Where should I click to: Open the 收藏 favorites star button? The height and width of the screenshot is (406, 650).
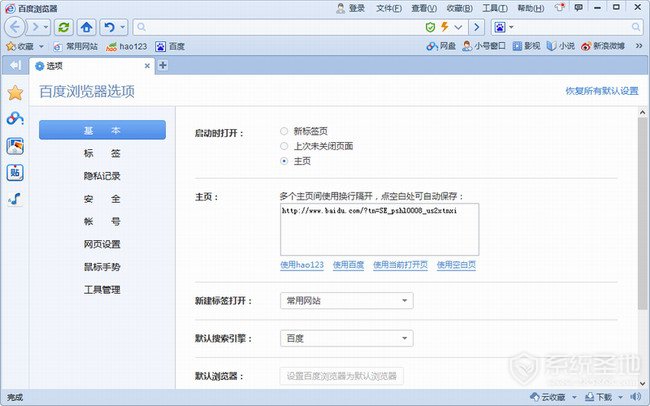coord(20,46)
